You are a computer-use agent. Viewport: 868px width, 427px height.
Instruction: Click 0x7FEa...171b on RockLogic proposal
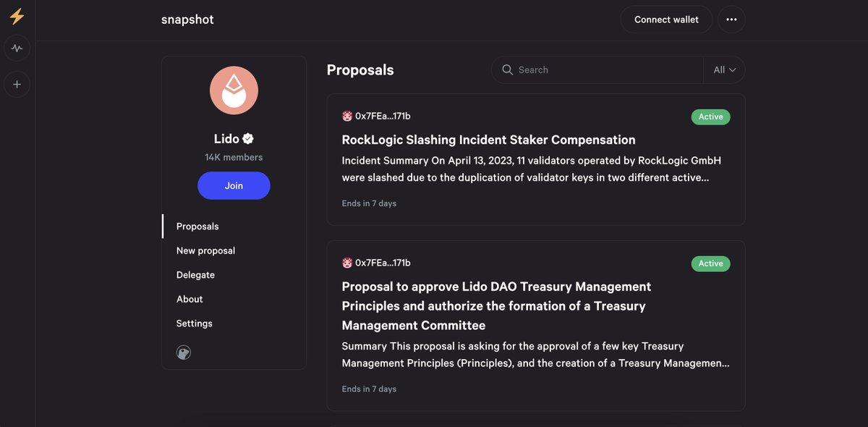click(383, 116)
